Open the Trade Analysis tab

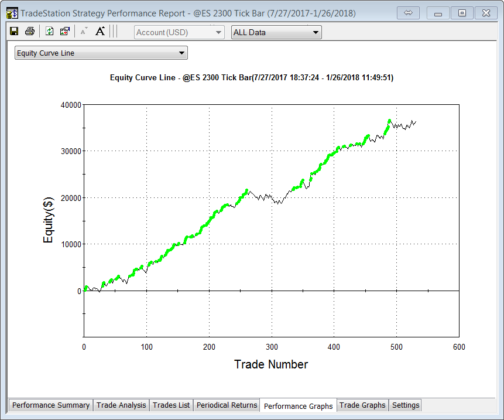(121, 405)
